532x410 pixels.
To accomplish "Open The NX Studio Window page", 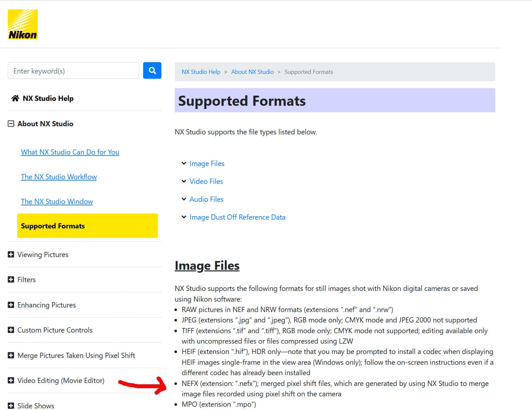I will [57, 201].
